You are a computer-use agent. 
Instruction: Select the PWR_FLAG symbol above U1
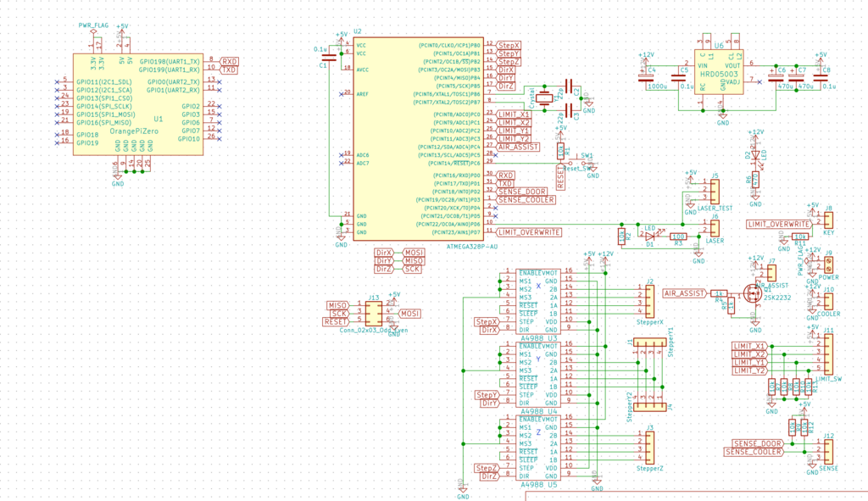click(x=93, y=33)
